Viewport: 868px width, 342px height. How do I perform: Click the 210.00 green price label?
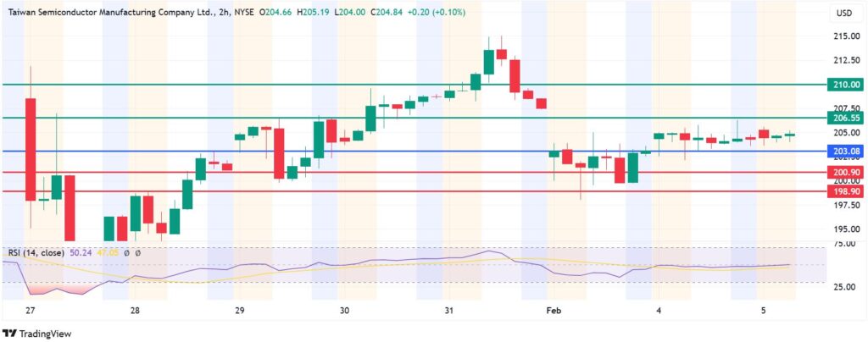point(845,85)
